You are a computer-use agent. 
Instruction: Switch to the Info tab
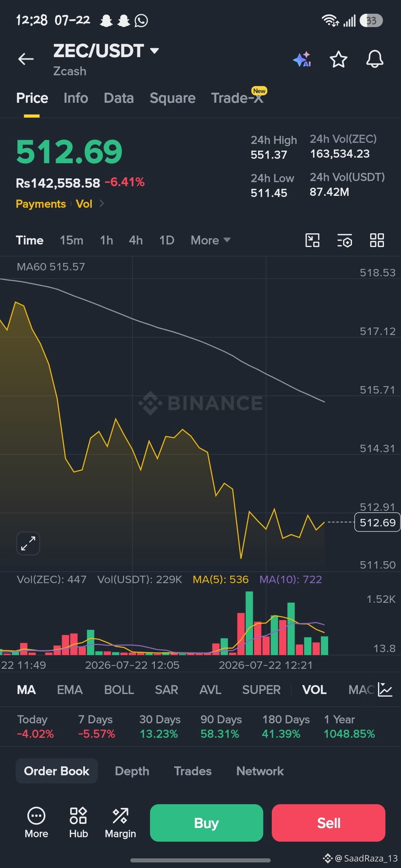point(76,98)
